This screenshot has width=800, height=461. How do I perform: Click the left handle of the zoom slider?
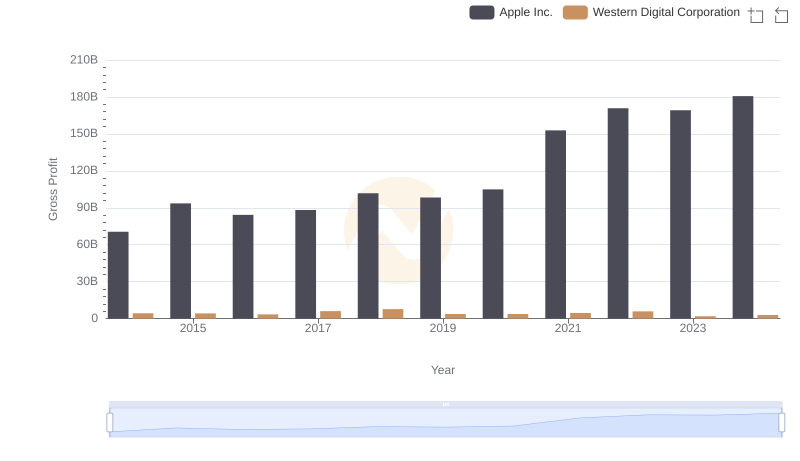[110, 422]
